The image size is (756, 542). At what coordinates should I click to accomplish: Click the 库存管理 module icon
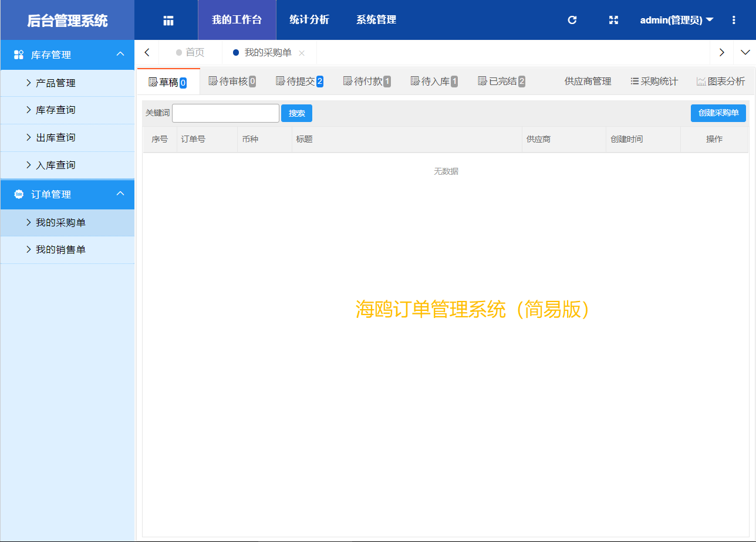pos(18,55)
